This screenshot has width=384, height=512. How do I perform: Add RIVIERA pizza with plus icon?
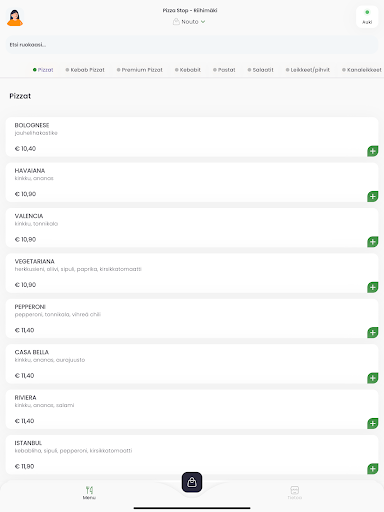(x=373, y=423)
